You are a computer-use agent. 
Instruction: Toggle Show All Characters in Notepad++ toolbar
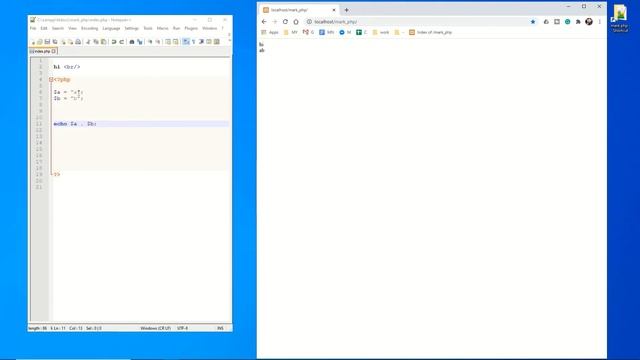pos(193,42)
